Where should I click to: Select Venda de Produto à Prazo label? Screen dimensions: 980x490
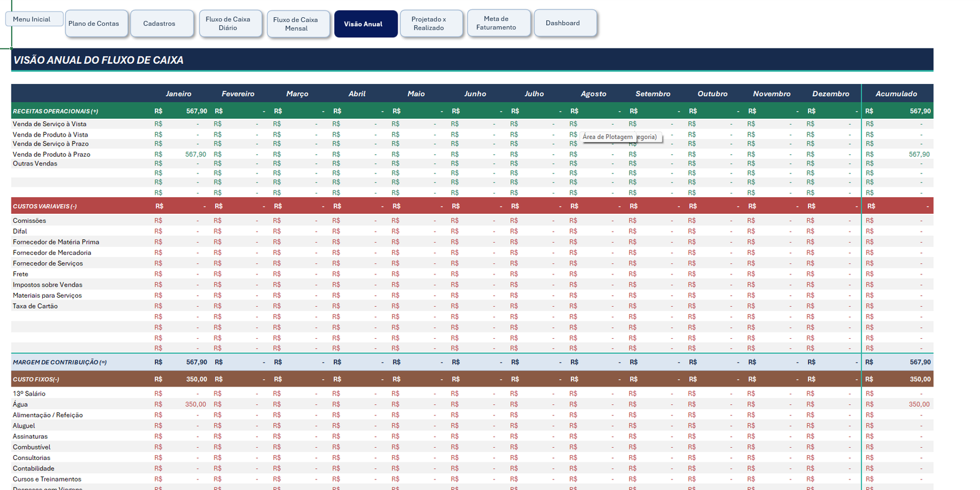51,154
